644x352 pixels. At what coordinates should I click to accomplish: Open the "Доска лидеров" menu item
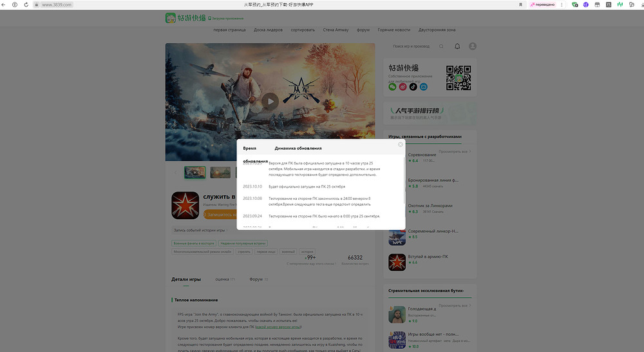click(269, 30)
